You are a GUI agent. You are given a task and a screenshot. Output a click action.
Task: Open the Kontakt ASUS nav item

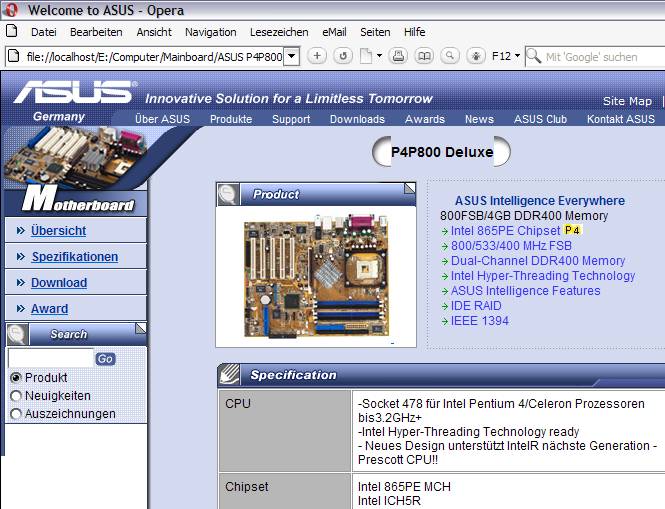point(621,119)
